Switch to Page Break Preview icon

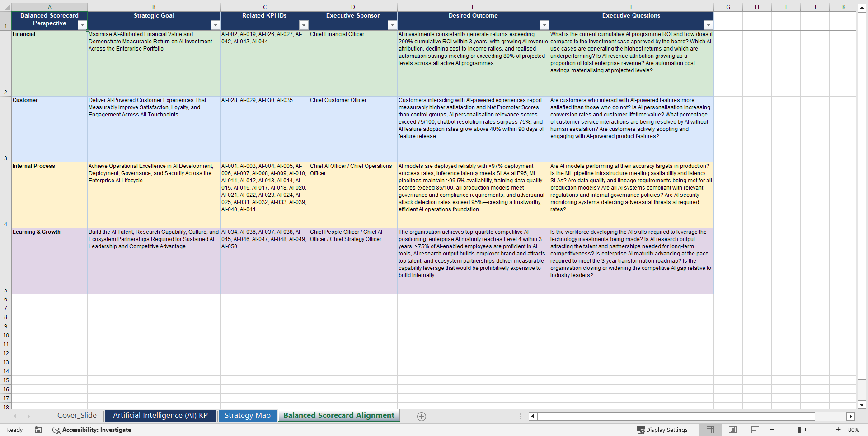[x=755, y=430]
